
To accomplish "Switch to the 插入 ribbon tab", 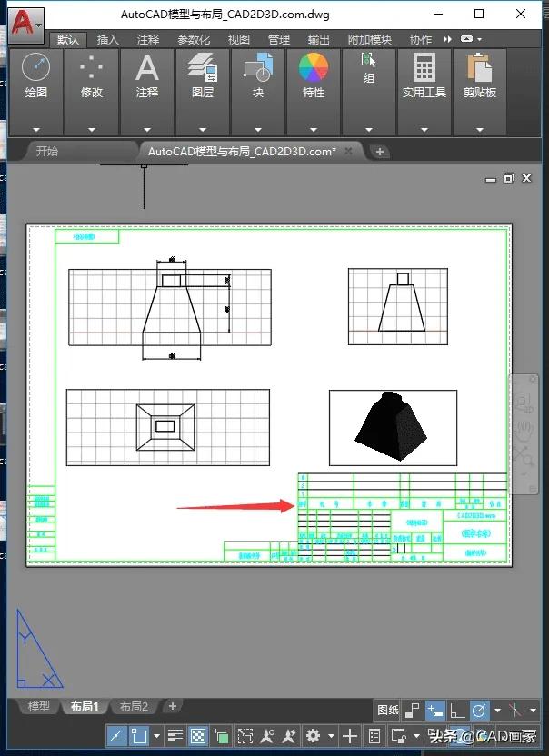I will tap(107, 40).
